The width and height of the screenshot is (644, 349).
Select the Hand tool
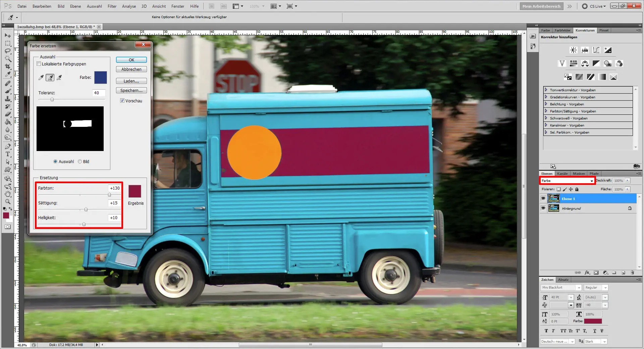(x=8, y=194)
